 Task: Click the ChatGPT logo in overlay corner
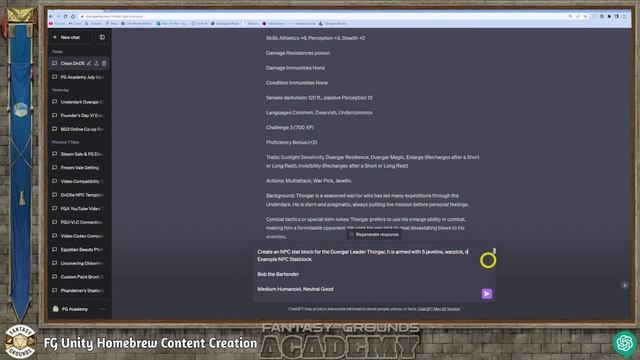624,343
